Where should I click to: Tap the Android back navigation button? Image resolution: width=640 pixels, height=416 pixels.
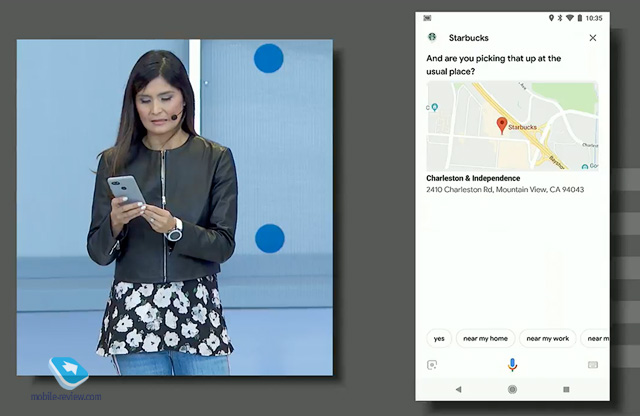pos(458,389)
